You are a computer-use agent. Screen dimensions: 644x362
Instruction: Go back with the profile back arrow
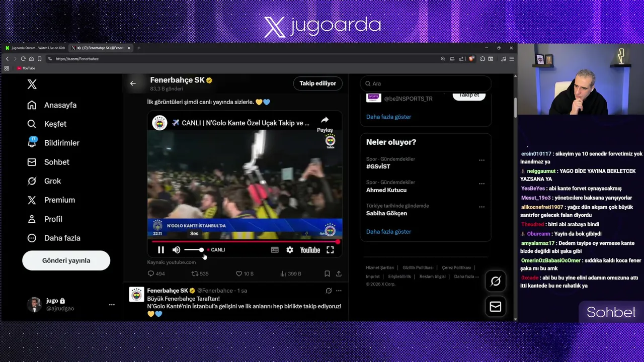tap(133, 83)
